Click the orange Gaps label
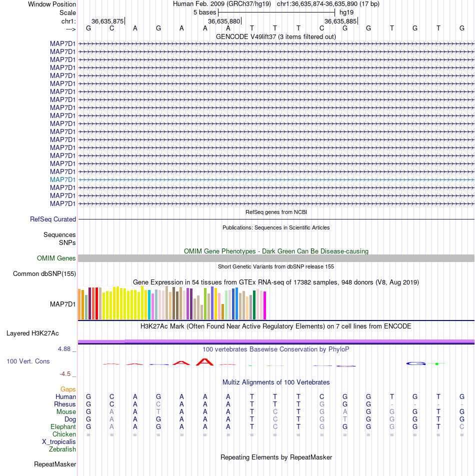The image size is (475, 476). 68,389
